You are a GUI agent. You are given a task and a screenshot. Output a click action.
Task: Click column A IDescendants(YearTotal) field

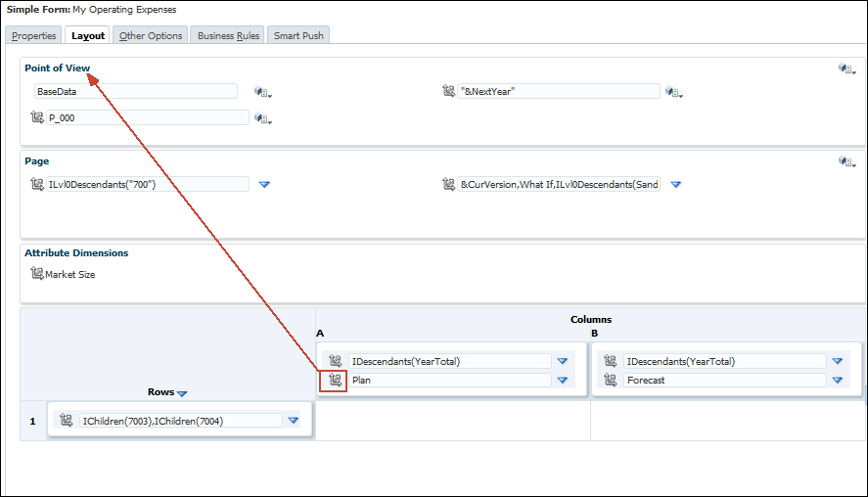[449, 361]
